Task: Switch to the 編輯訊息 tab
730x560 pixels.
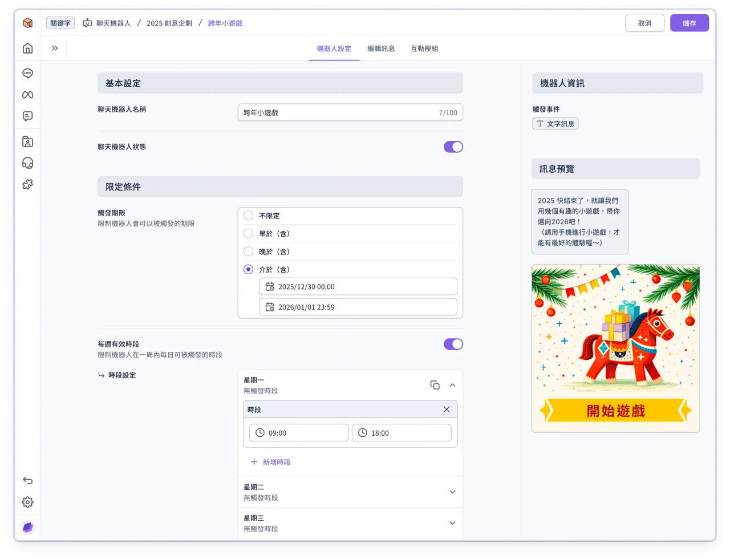Action: 381,49
